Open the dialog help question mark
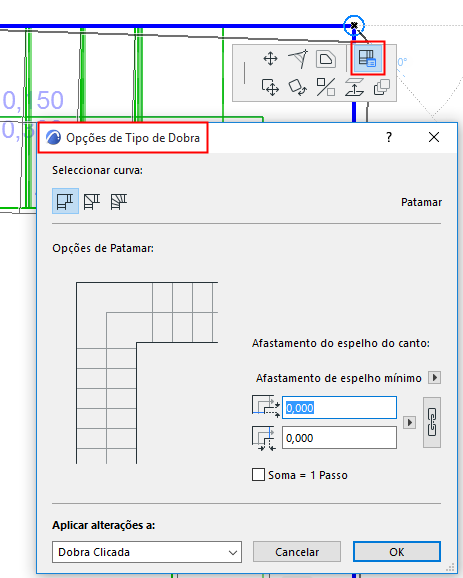Viewport: 463px width, 578px height. click(x=389, y=137)
